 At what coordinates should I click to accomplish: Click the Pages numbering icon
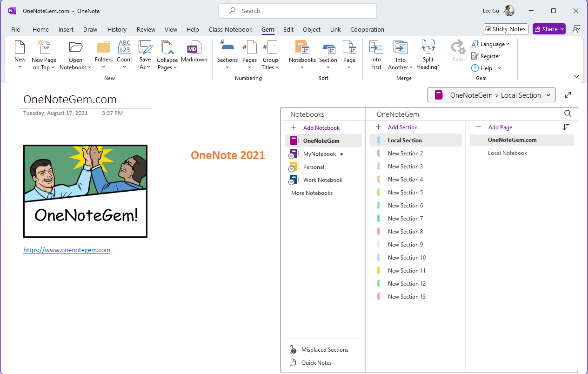tap(249, 47)
